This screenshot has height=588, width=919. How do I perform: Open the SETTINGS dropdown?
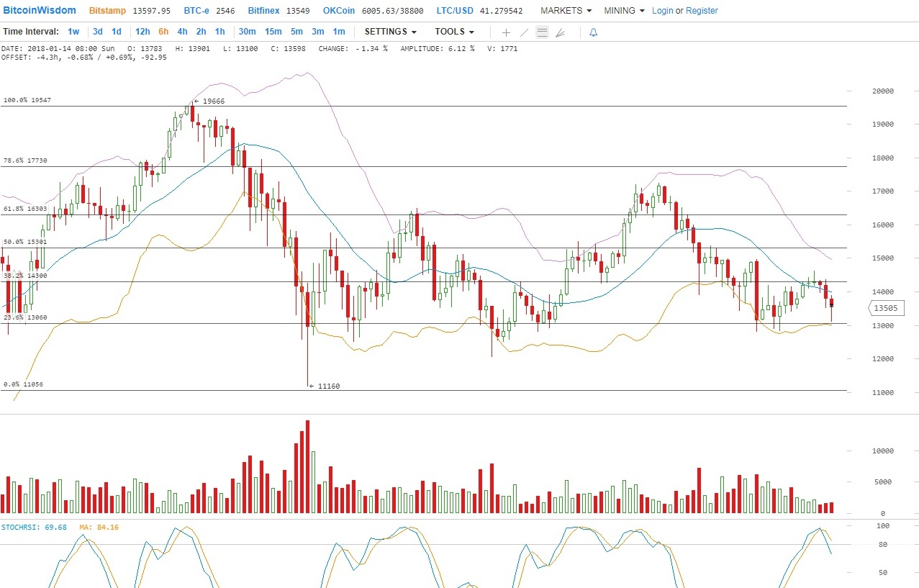point(390,32)
